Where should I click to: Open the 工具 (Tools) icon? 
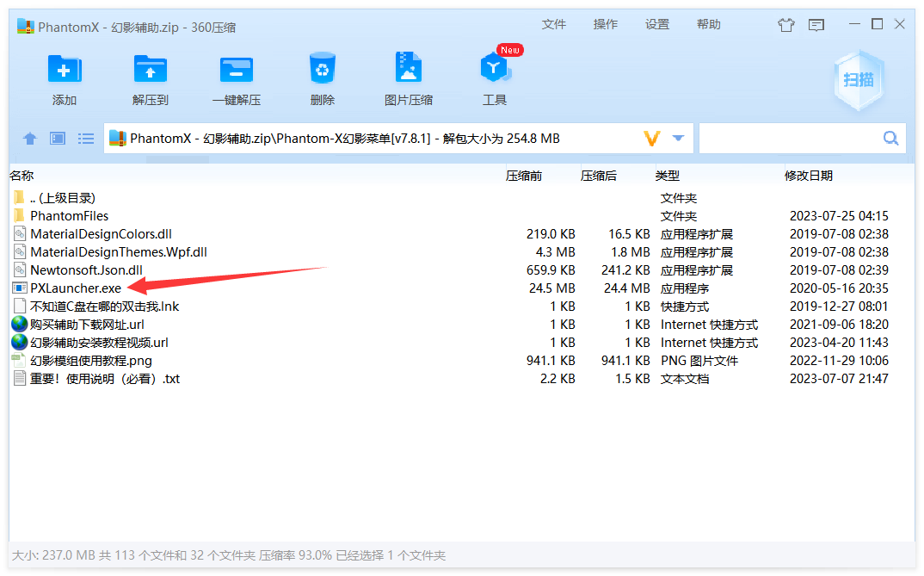[x=495, y=71]
